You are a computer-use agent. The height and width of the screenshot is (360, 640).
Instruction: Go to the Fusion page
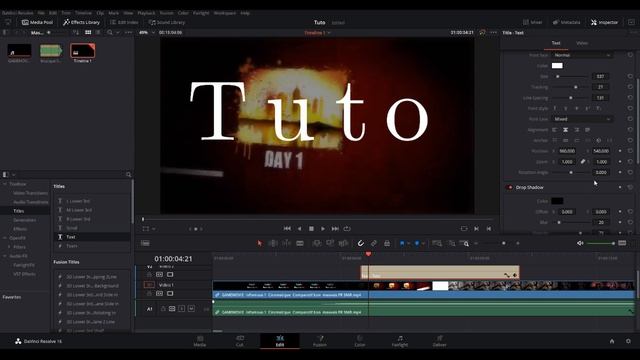point(320,341)
